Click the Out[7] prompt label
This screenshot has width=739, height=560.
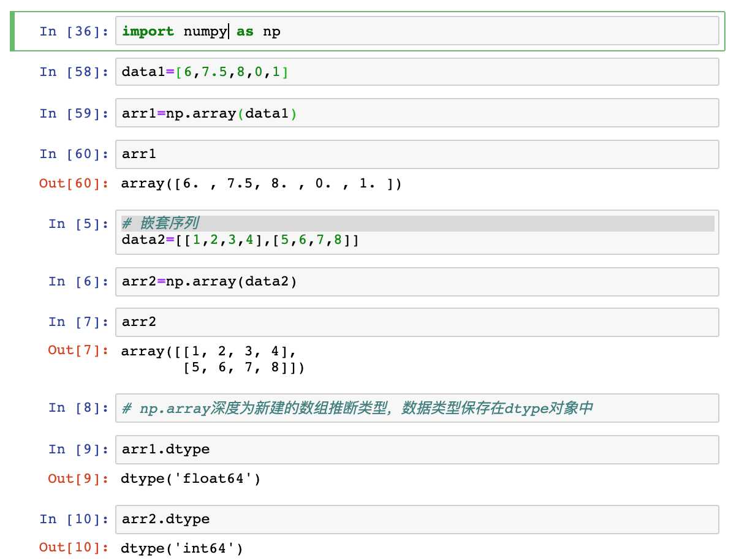[x=78, y=350]
